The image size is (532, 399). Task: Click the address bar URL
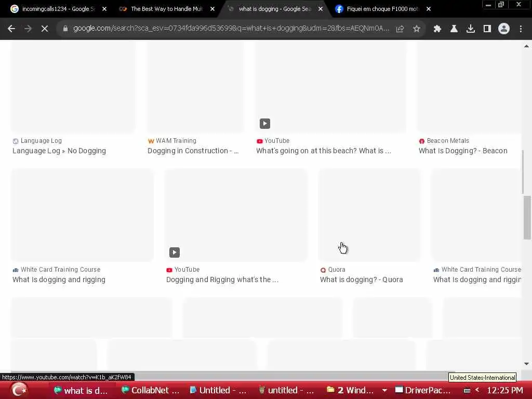pos(231,29)
